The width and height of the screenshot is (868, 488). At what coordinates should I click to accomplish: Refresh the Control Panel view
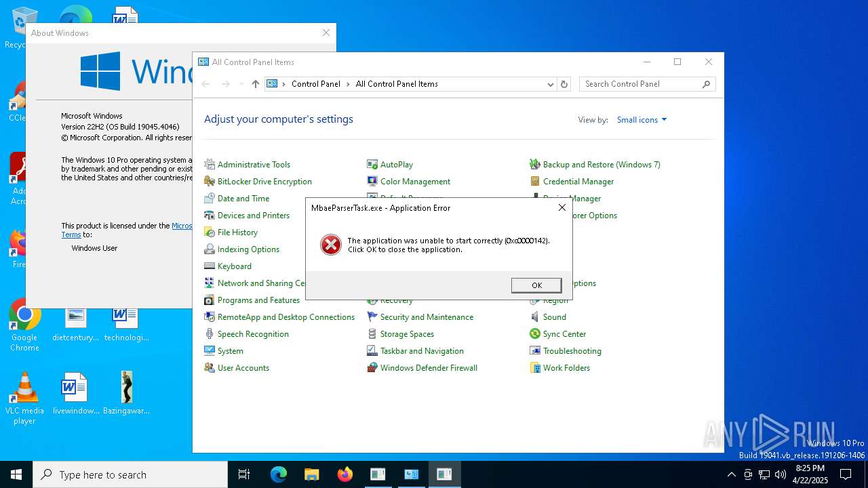564,84
